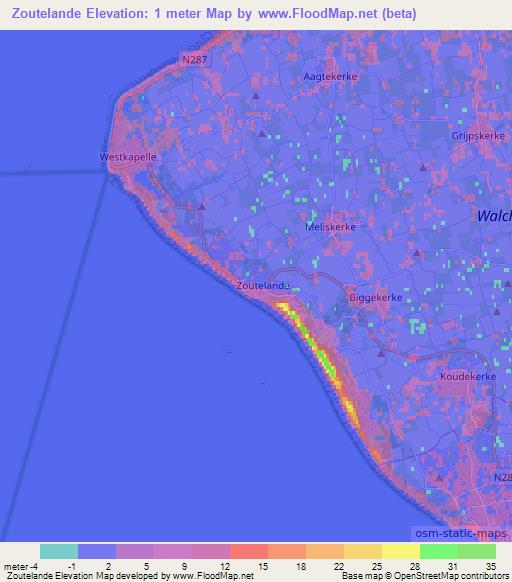Click the legend value 18
The image size is (512, 582).
click(301, 567)
